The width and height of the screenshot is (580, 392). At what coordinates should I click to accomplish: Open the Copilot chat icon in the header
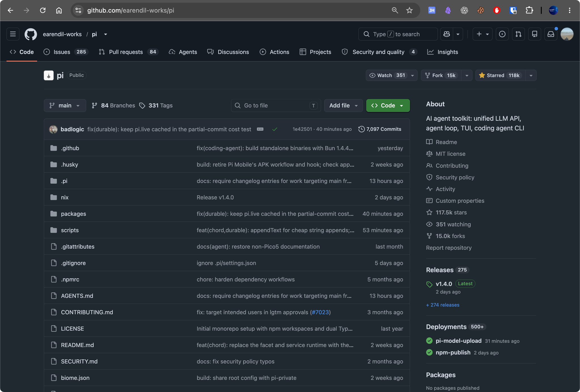point(447,34)
